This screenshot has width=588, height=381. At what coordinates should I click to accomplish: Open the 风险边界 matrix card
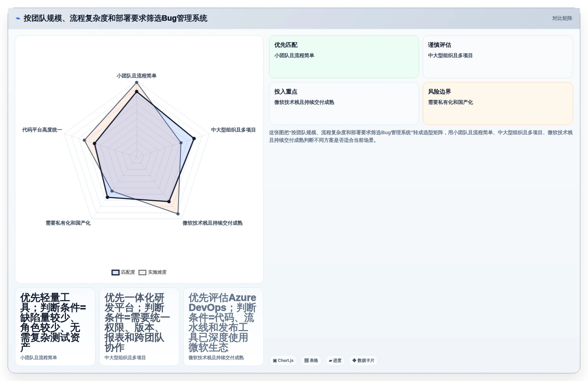(x=498, y=103)
